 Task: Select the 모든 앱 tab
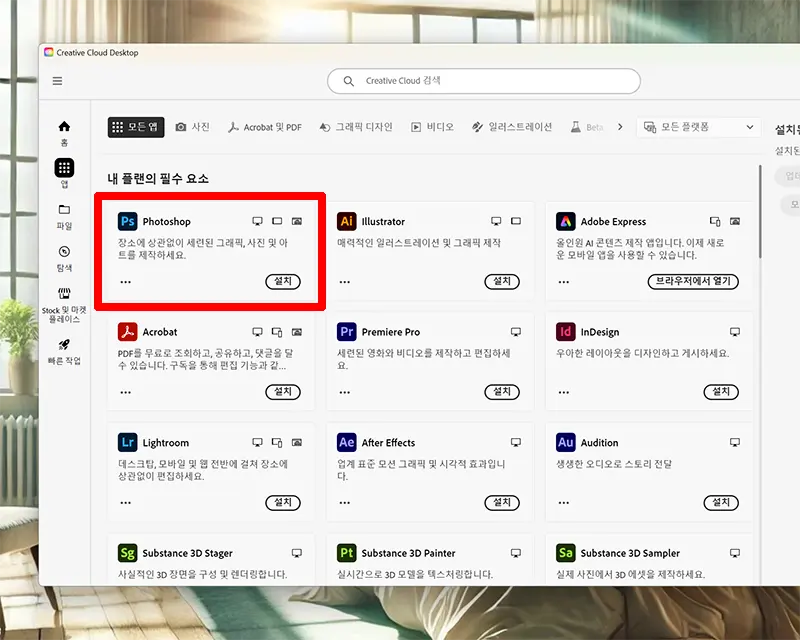click(136, 127)
